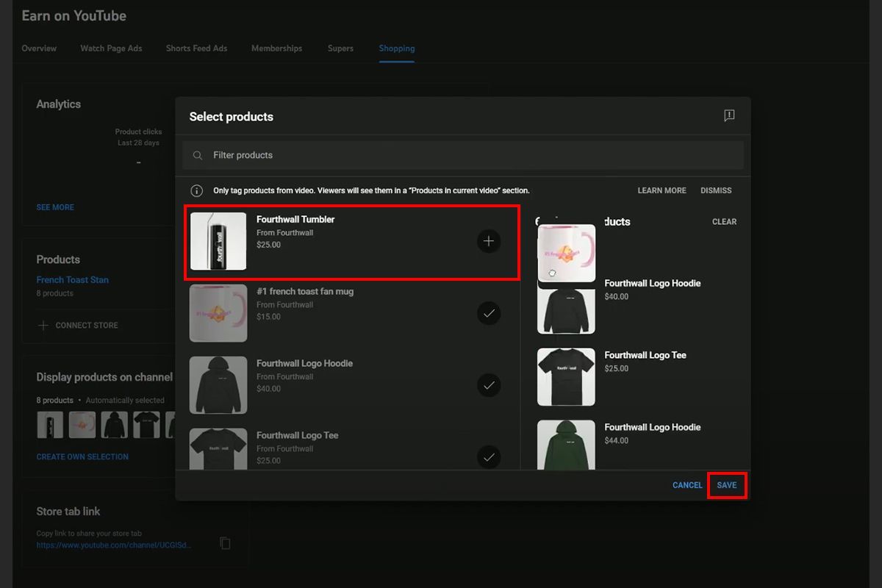Save the selected products

pos(727,485)
